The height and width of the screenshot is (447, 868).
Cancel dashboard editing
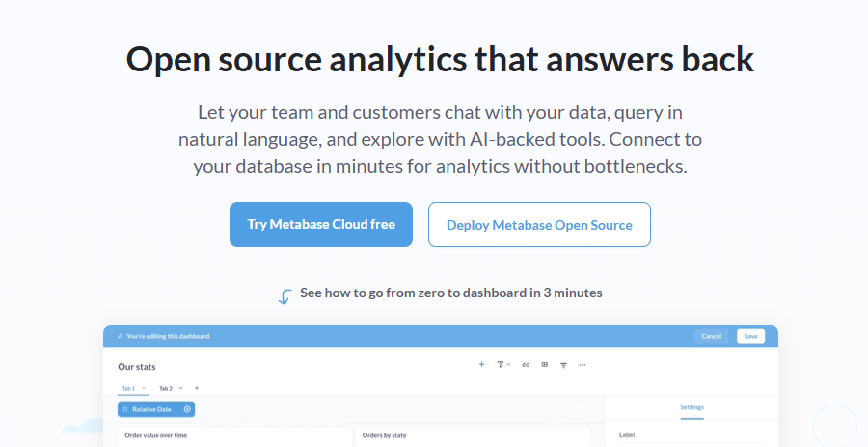click(712, 336)
